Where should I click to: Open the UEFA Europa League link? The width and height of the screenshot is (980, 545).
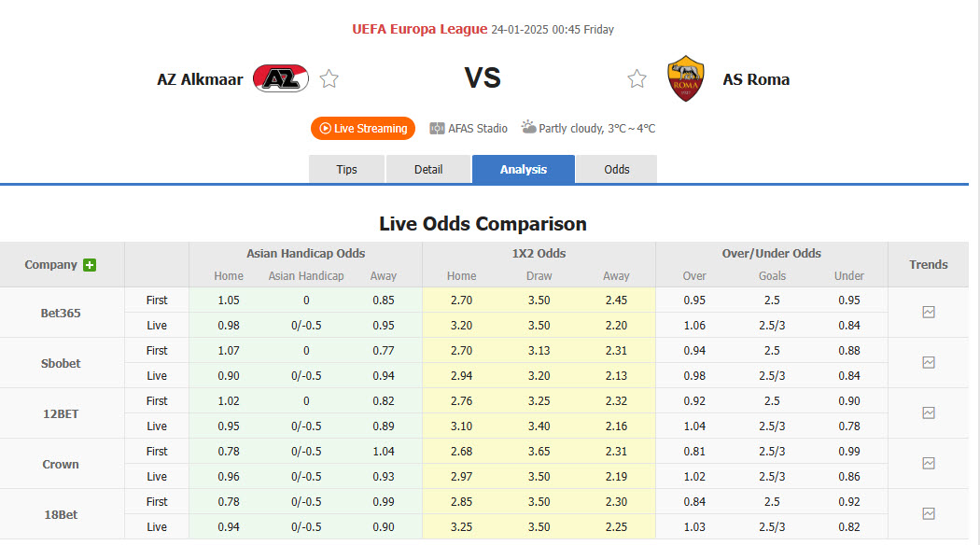click(x=418, y=29)
